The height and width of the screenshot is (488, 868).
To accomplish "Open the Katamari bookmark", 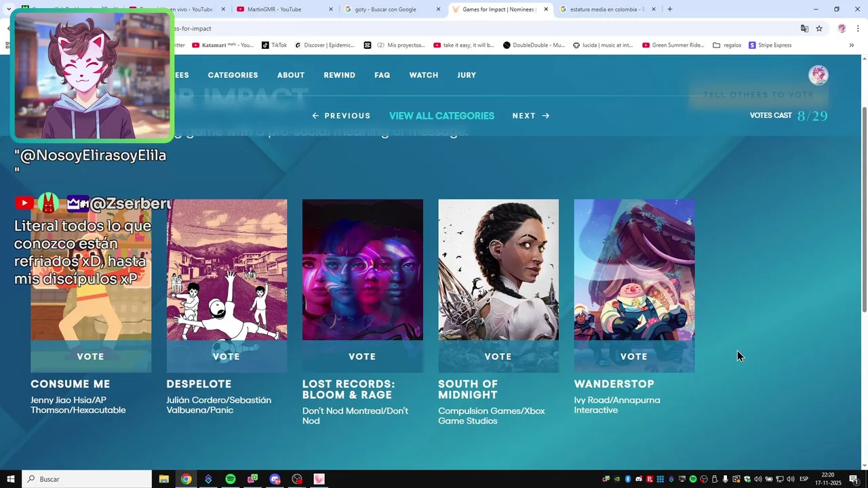I will click(223, 45).
